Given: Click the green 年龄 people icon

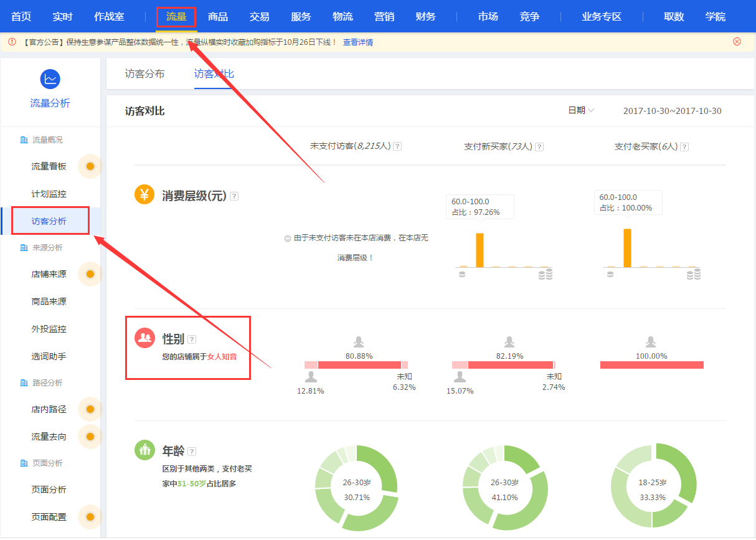Looking at the screenshot, I should 144,450.
